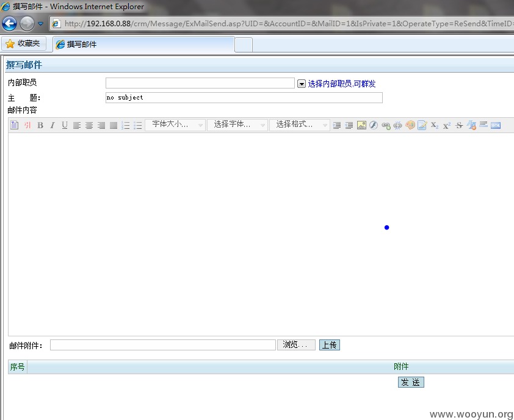Open the font size (字体大小) dropdown
This screenshot has height=420, width=514.
175,125
